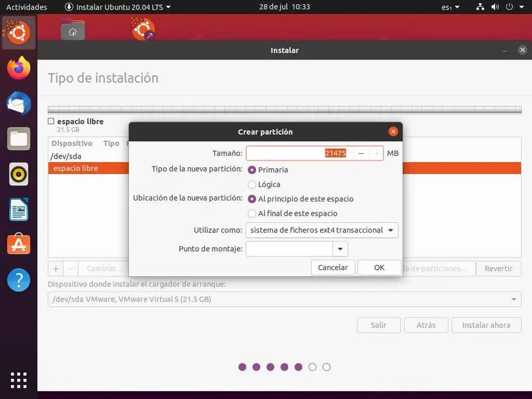This screenshot has width=532, height=399.
Task: Click the disk partition usage bar
Action: 284,110
